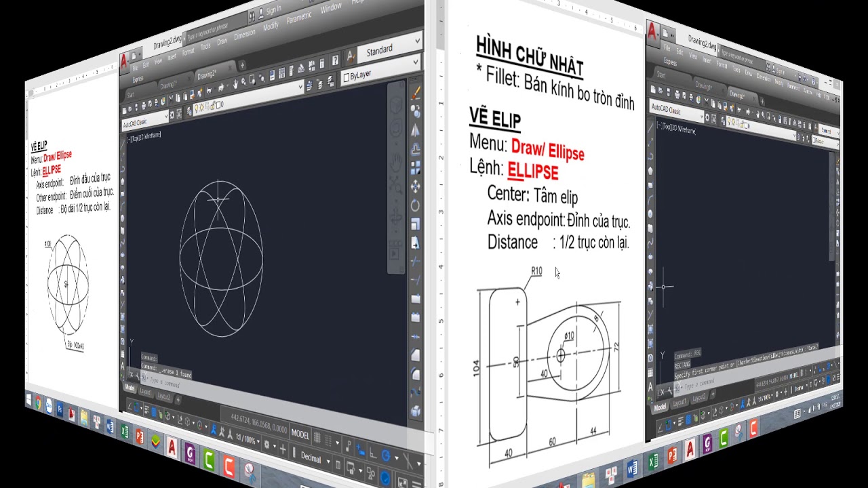The image size is (868, 488).
Task: Toggle Polar Tracking in ellipse window status bar
Action: [386, 455]
